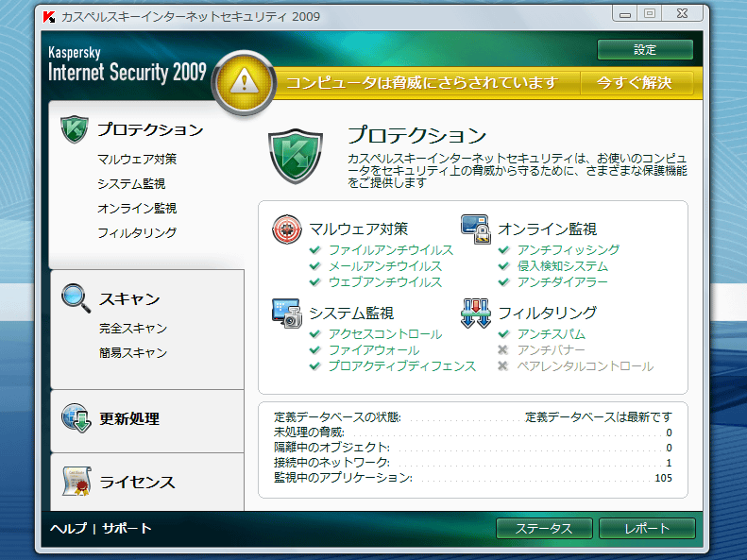
Task: Click the check mark beside 侵入検知システム
Action: click(504, 265)
